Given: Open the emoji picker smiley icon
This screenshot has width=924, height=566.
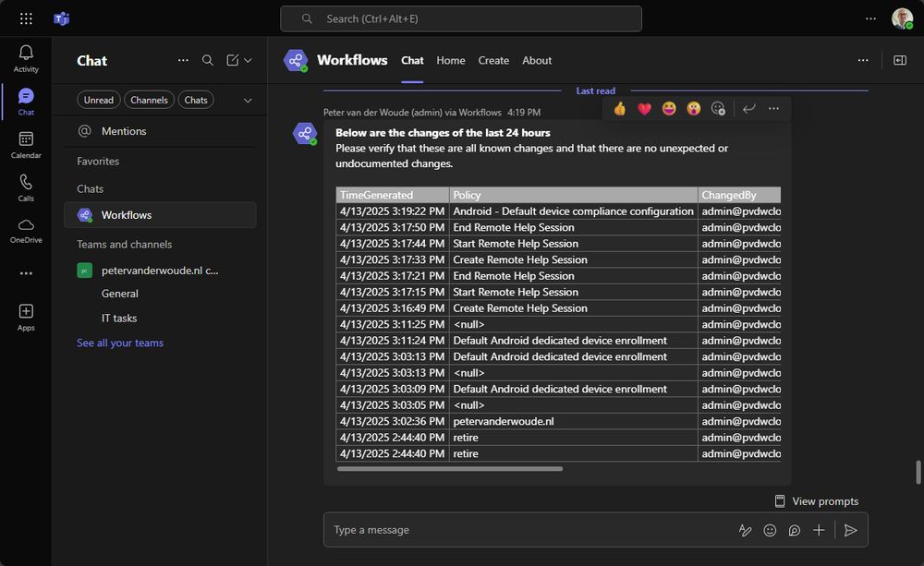Looking at the screenshot, I should click(x=770, y=530).
